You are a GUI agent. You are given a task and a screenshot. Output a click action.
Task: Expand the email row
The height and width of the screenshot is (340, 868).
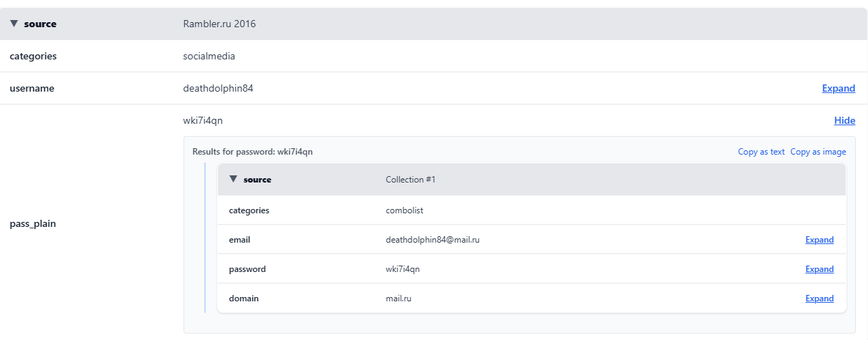819,240
